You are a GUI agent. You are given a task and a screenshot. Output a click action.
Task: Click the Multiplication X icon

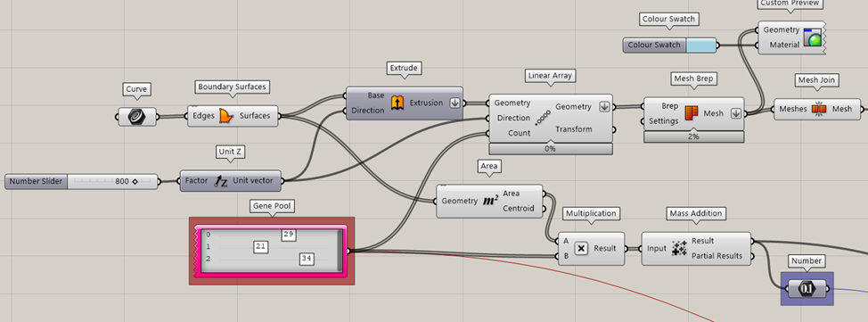pos(581,248)
